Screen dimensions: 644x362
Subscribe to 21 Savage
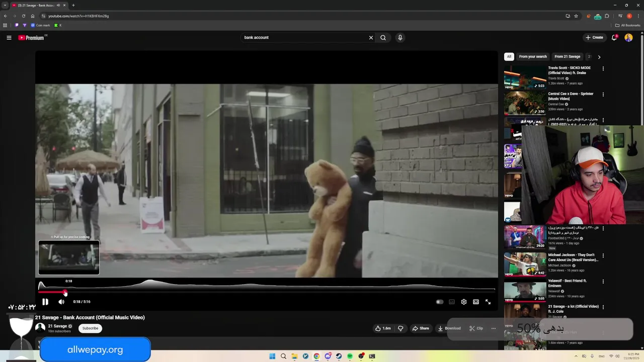(91, 328)
